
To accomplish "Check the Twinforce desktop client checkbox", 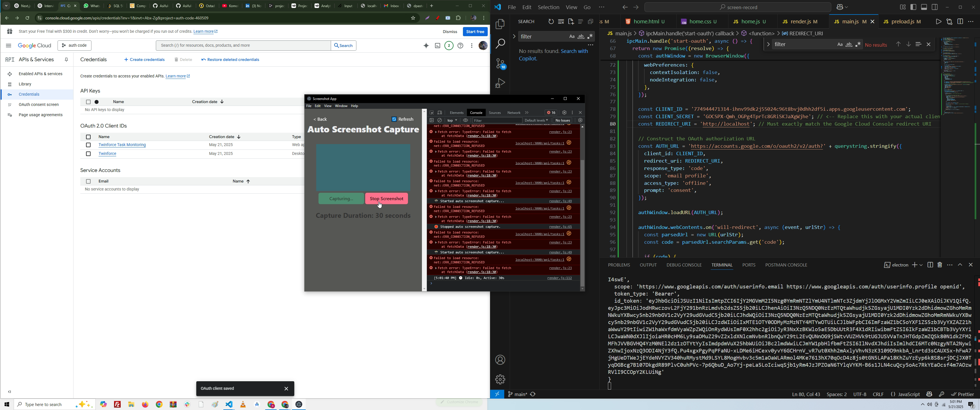I will tap(88, 154).
